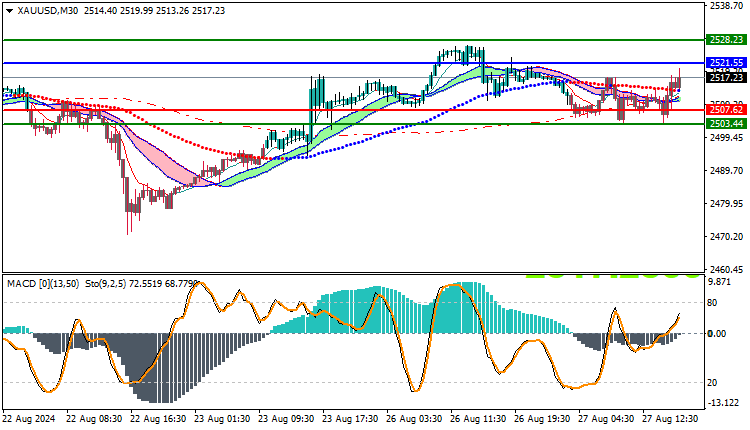The height and width of the screenshot is (430, 750).
Task: Select the 2507.62 red price label
Action: [727, 110]
